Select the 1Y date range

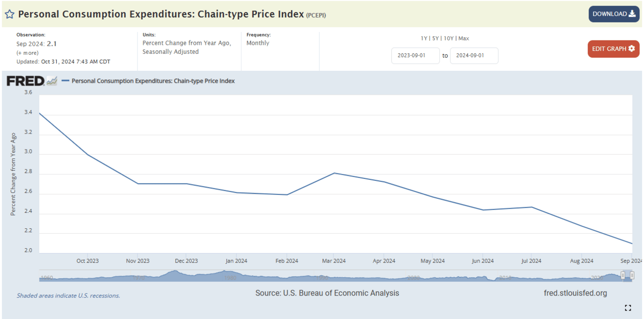click(424, 38)
